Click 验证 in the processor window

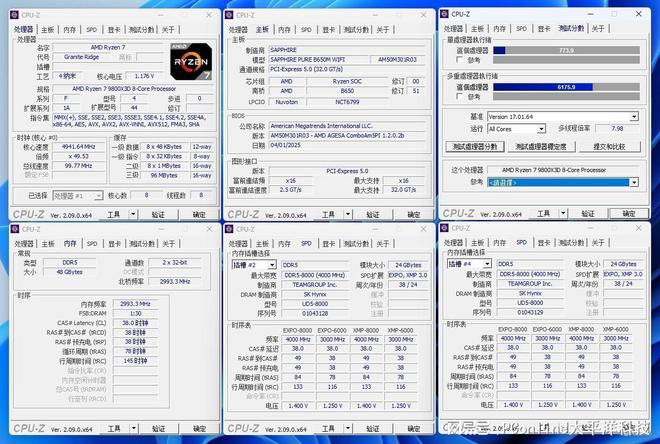pyautogui.click(x=158, y=215)
